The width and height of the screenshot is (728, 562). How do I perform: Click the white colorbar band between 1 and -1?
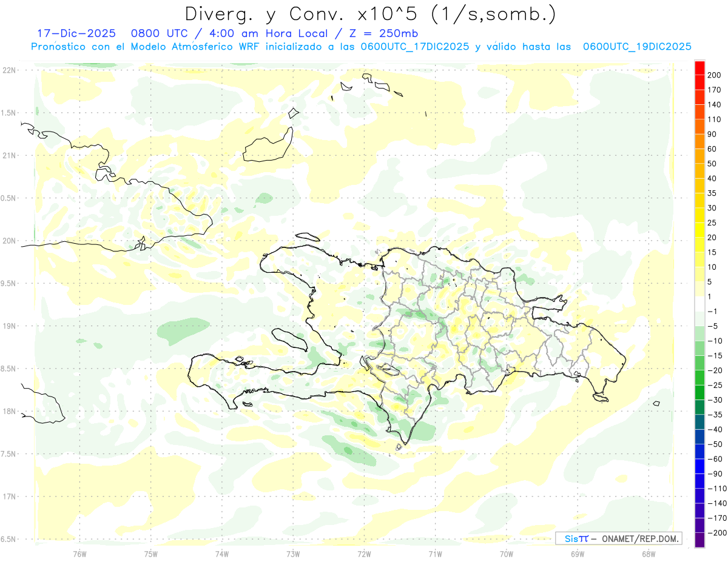pyautogui.click(x=699, y=304)
